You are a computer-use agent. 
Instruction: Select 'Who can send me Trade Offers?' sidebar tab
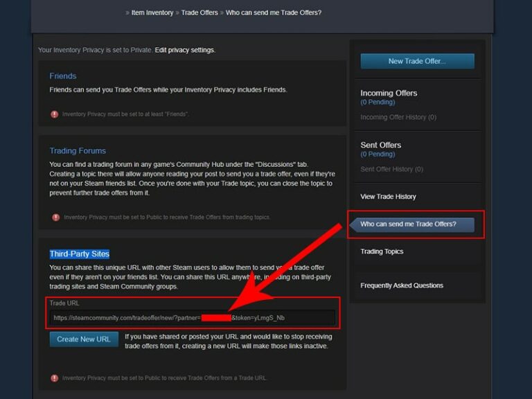pyautogui.click(x=412, y=224)
